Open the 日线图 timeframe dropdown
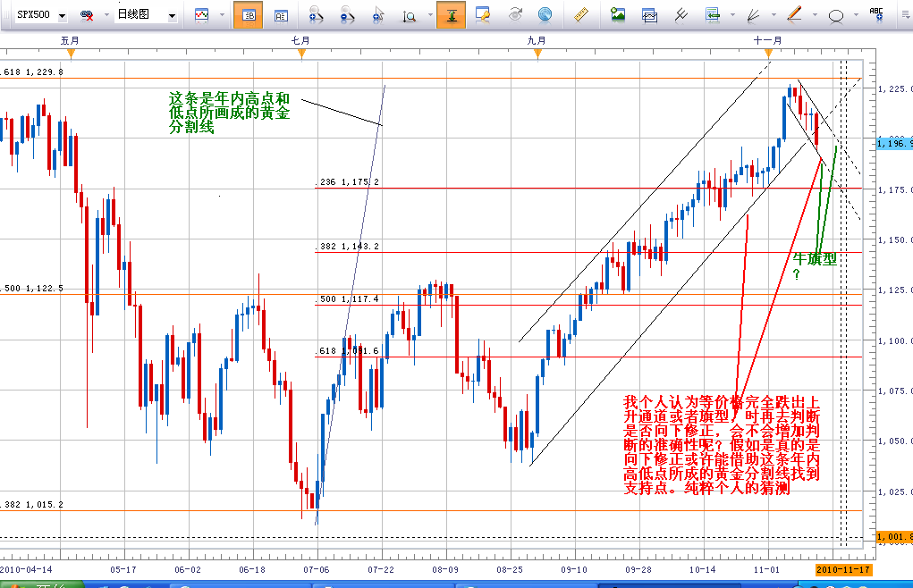This screenshot has height=588, width=913. [172, 16]
